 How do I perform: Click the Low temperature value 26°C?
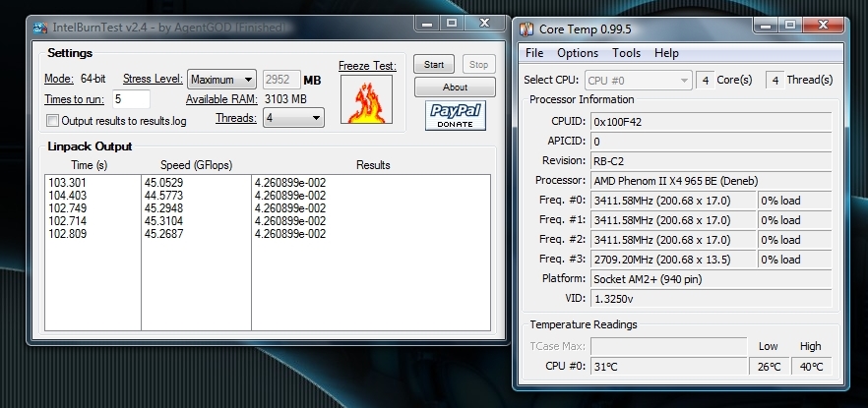point(769,367)
